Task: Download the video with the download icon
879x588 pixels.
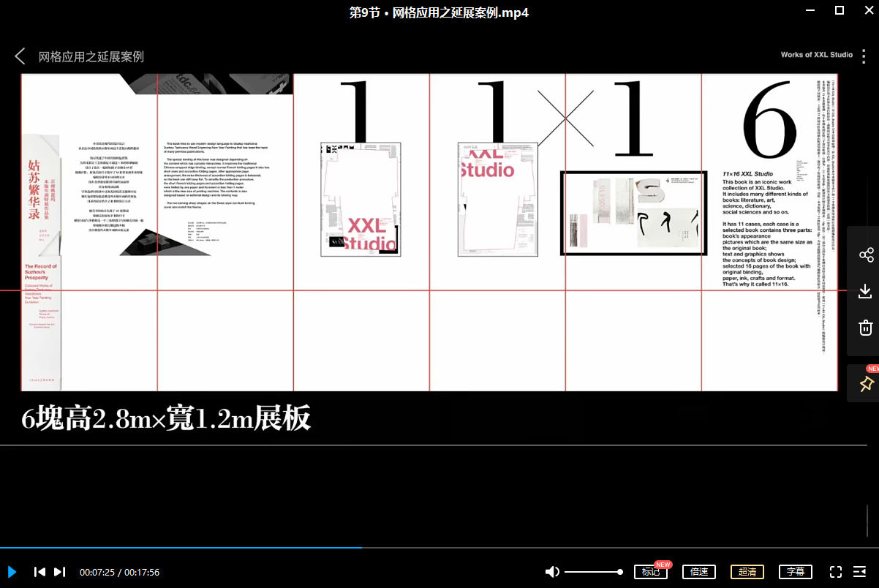Action: coord(866,291)
